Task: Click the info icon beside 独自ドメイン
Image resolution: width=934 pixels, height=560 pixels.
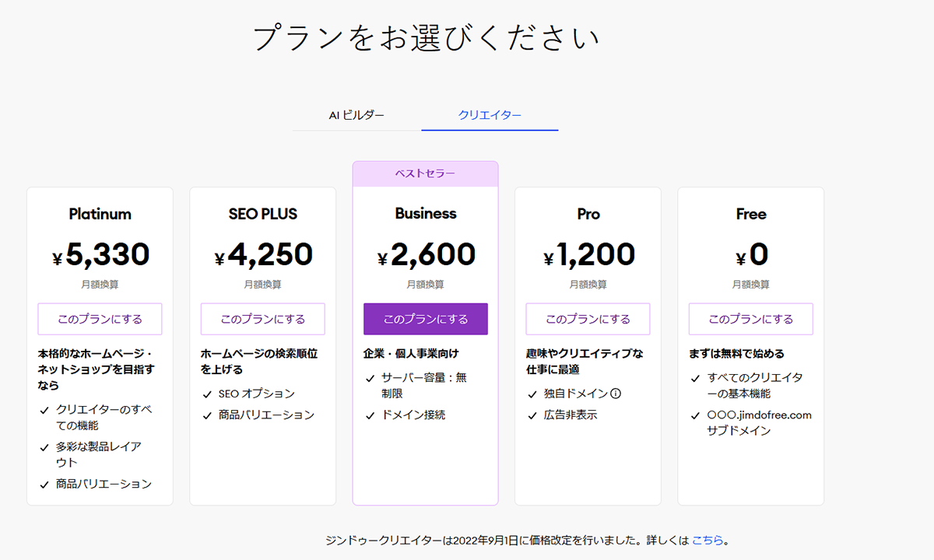Action: [x=616, y=394]
